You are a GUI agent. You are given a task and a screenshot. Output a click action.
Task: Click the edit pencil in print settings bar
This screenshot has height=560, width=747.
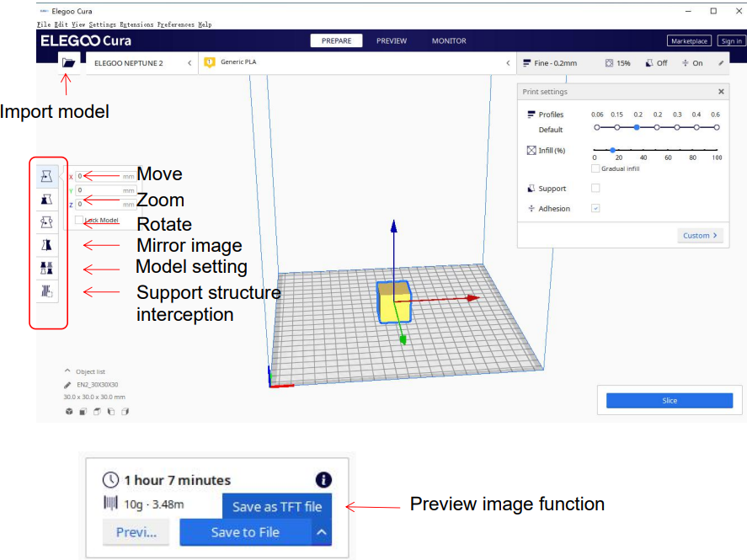click(721, 63)
